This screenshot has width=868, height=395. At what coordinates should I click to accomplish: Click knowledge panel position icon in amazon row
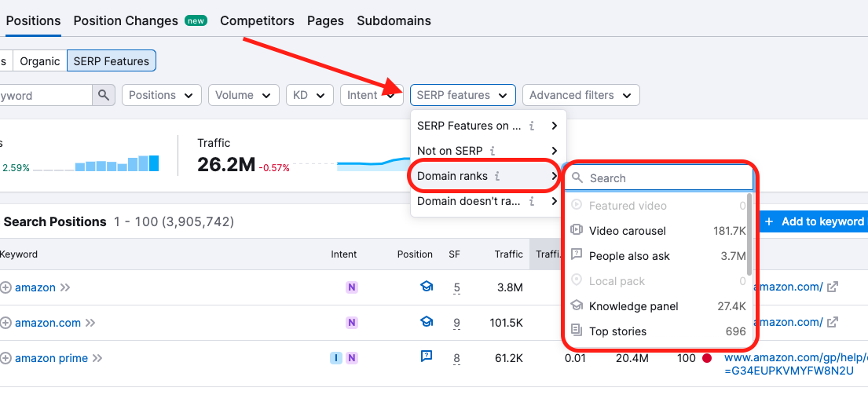coord(427,287)
